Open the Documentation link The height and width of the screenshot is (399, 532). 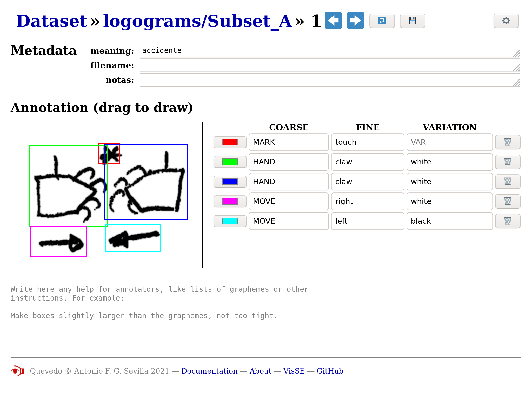pos(209,371)
